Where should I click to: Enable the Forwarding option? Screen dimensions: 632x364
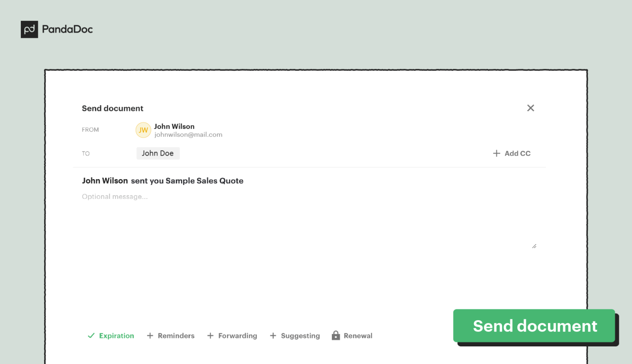pyautogui.click(x=232, y=336)
